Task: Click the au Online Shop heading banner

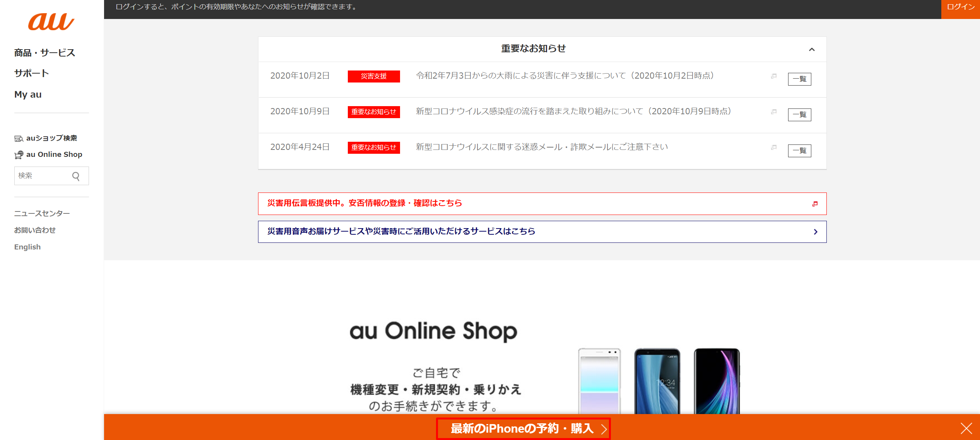Action: click(433, 331)
